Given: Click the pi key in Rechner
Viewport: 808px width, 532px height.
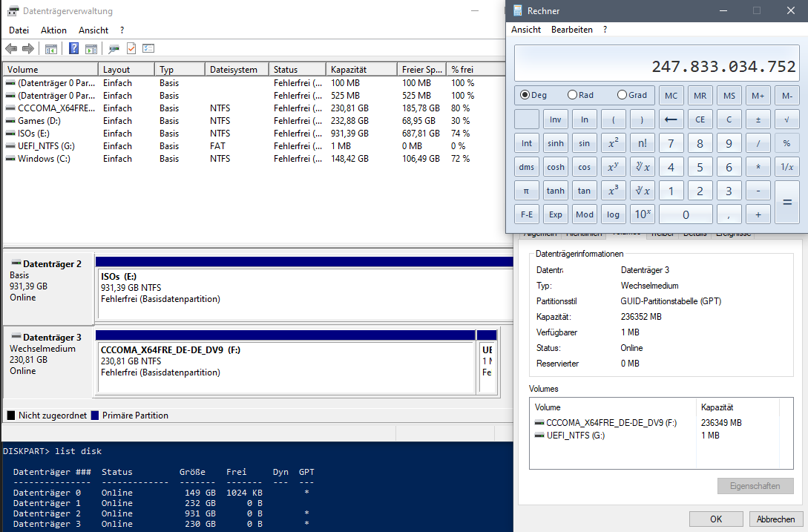Looking at the screenshot, I should click(x=527, y=191).
